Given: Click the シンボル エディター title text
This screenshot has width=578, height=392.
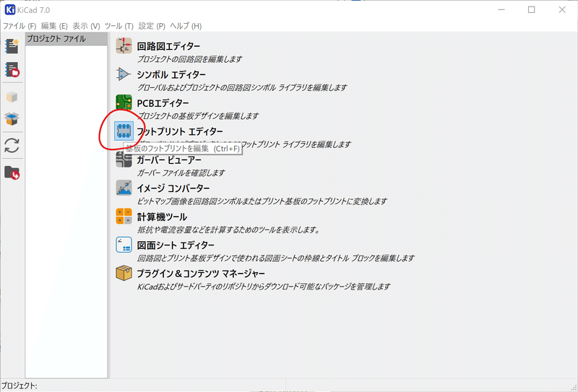Looking at the screenshot, I should coord(171,75).
